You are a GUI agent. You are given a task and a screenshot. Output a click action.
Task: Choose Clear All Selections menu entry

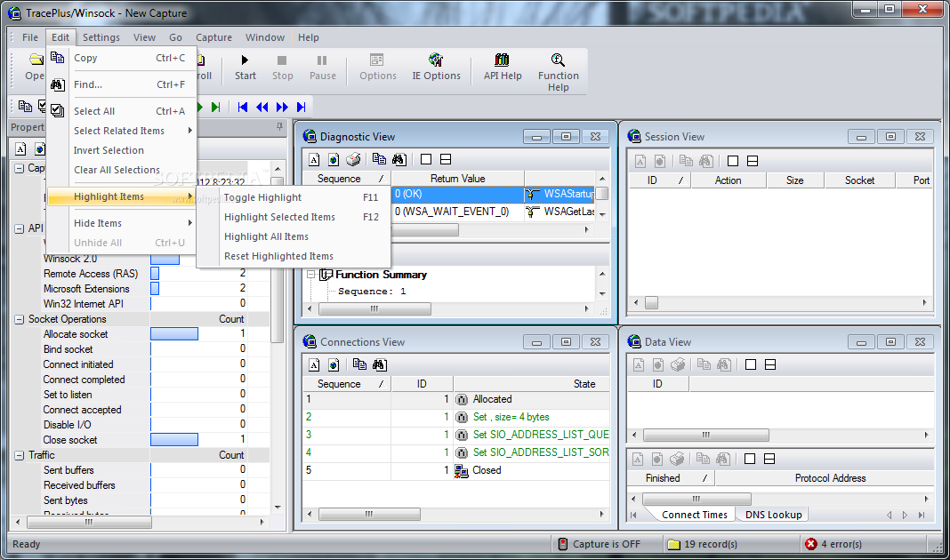tap(121, 170)
